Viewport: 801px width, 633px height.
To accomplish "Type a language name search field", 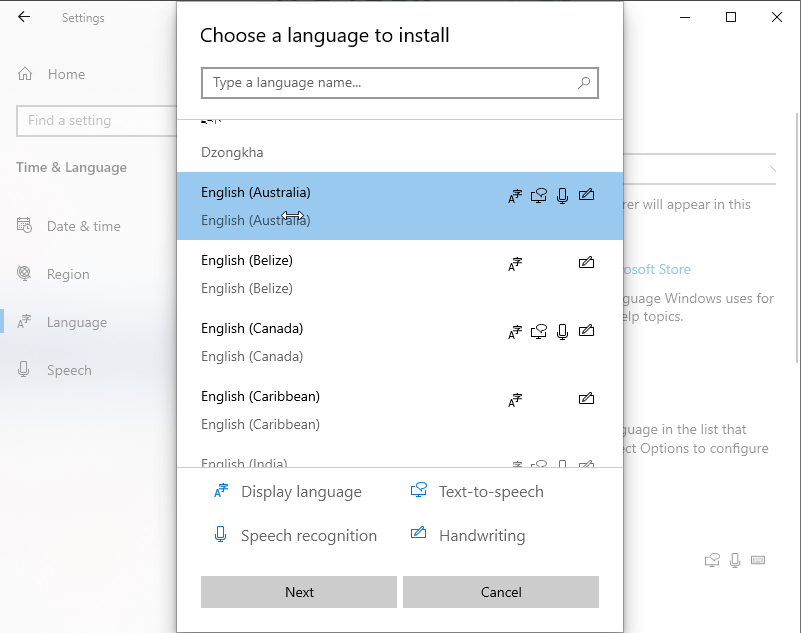I will pyautogui.click(x=399, y=83).
